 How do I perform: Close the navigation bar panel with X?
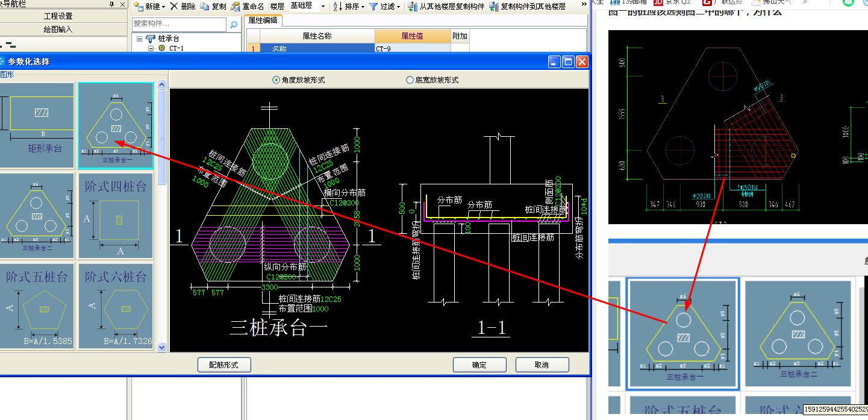pyautogui.click(x=122, y=4)
